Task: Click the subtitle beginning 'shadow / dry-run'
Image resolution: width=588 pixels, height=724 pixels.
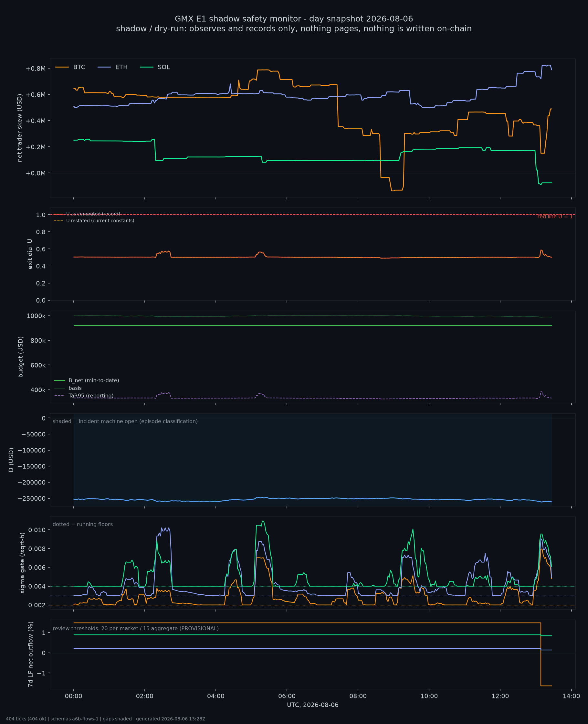Action: [294, 28]
